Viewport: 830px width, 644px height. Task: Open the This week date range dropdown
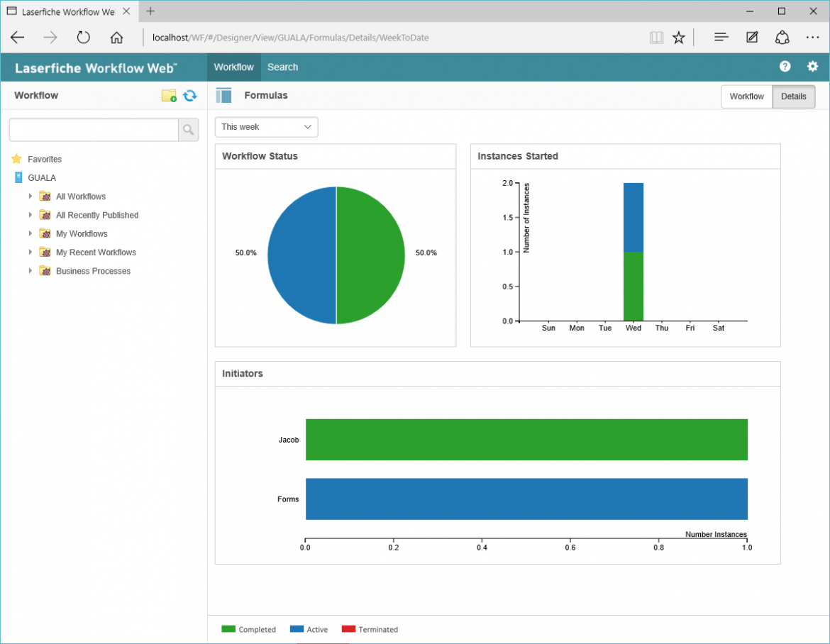(x=266, y=127)
